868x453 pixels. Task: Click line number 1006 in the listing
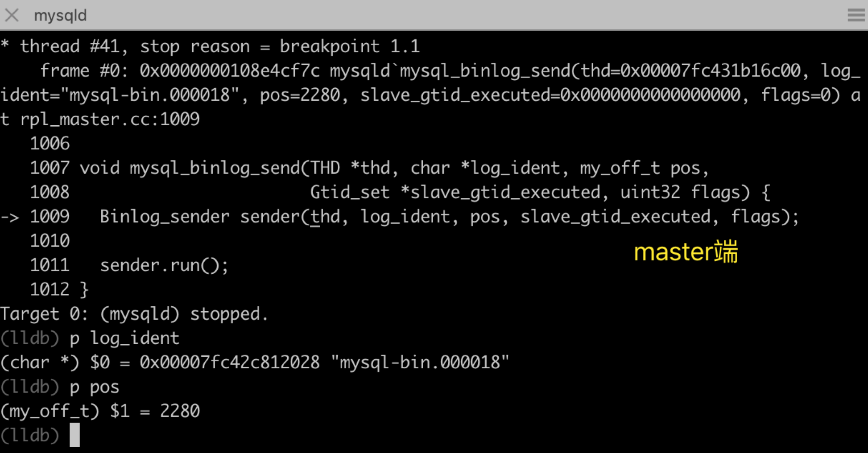[x=50, y=144]
